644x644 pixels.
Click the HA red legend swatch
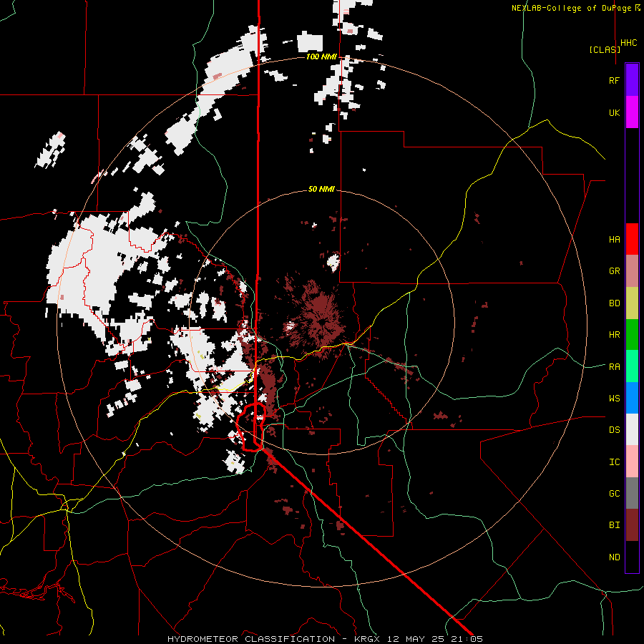pyautogui.click(x=632, y=239)
